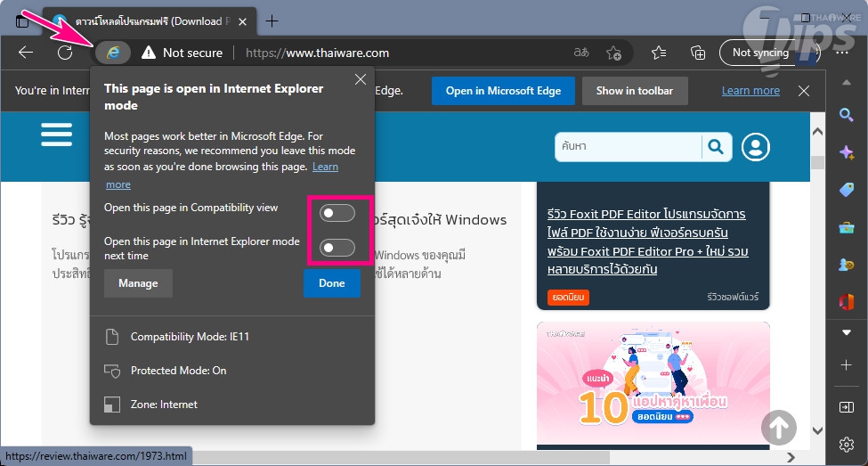Image resolution: width=868 pixels, height=466 pixels.
Task: Click the orange popular tag on Foxit card
Action: (569, 297)
